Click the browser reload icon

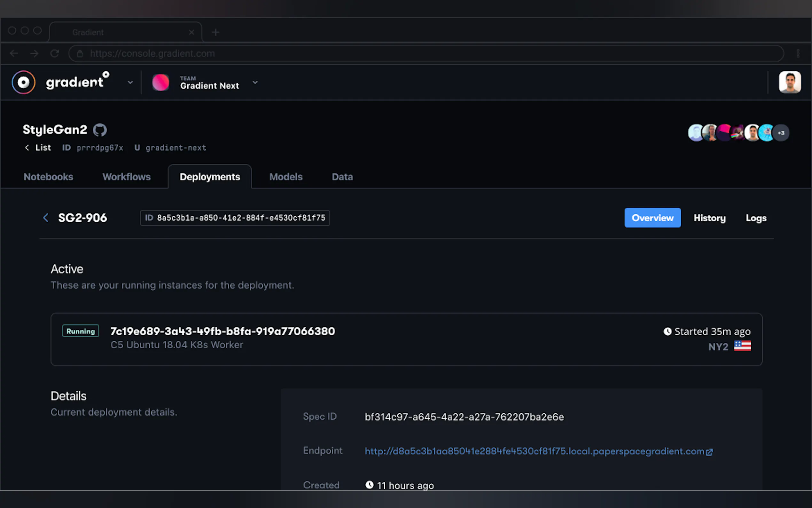tap(55, 53)
